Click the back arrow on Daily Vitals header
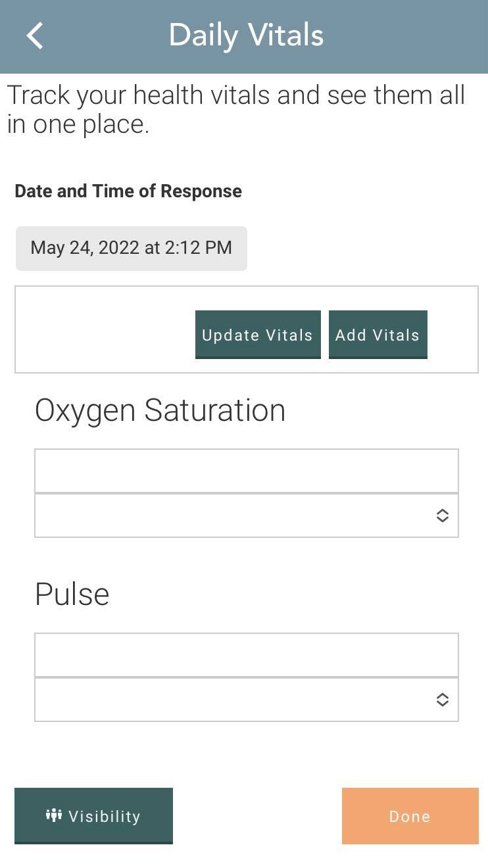Screen dimensions: 488x868 (x=34, y=36)
